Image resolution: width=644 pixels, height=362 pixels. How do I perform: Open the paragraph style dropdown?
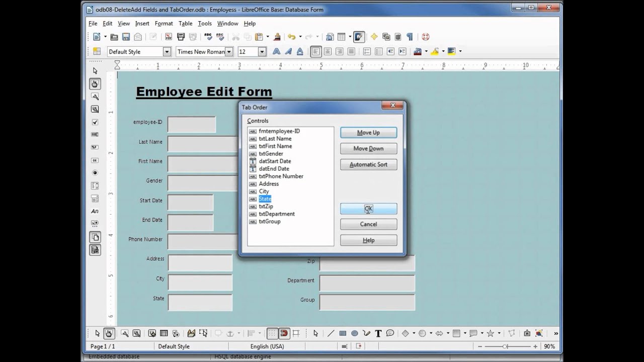click(167, 52)
